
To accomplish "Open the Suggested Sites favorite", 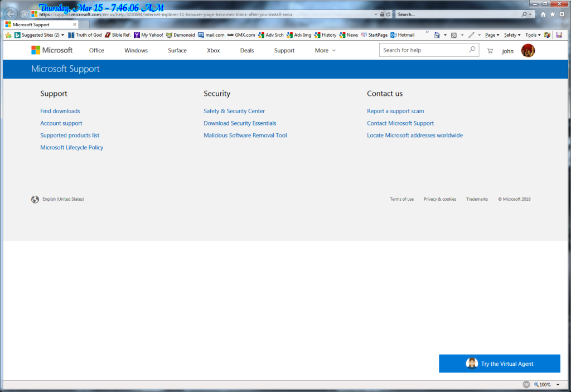I will (x=39, y=35).
